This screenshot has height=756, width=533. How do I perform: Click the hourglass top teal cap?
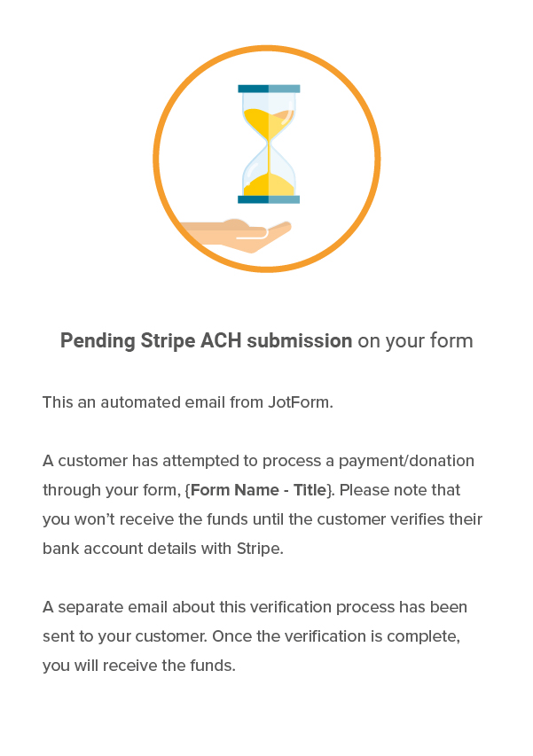click(x=269, y=89)
